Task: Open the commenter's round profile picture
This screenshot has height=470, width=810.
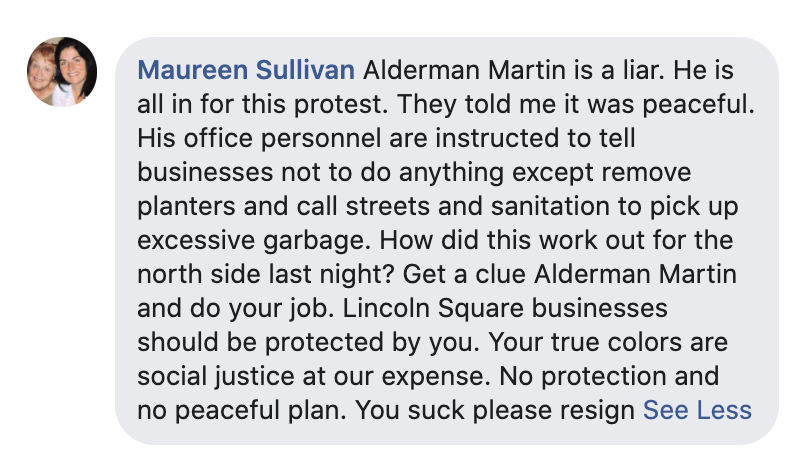Action: click(x=62, y=72)
